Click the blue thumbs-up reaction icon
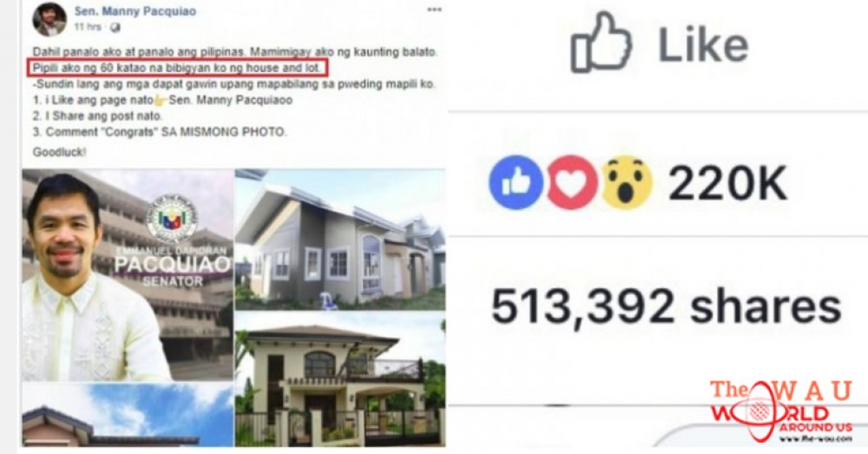The image size is (868, 454). (x=516, y=182)
